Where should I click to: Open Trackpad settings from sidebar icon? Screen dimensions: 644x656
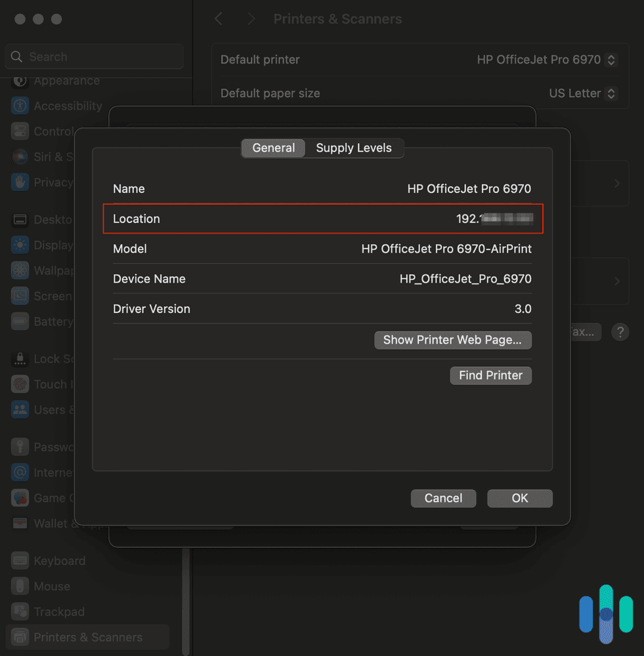20,612
